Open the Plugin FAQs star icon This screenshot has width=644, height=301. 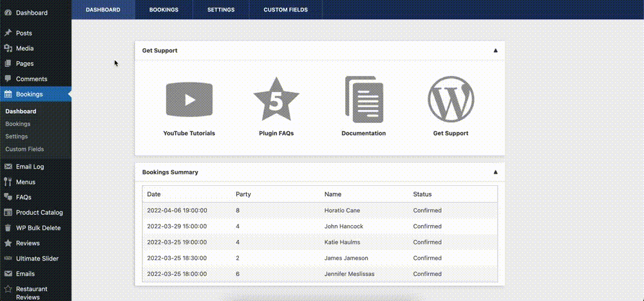[276, 99]
